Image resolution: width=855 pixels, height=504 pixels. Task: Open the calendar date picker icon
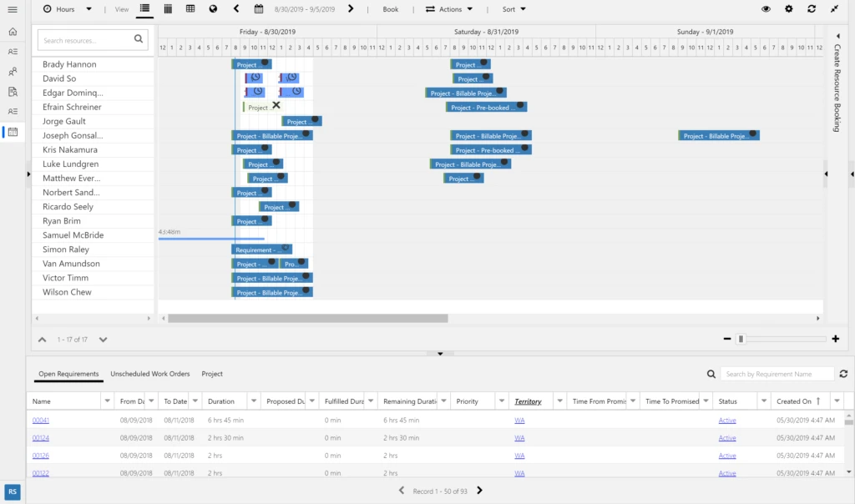click(259, 9)
